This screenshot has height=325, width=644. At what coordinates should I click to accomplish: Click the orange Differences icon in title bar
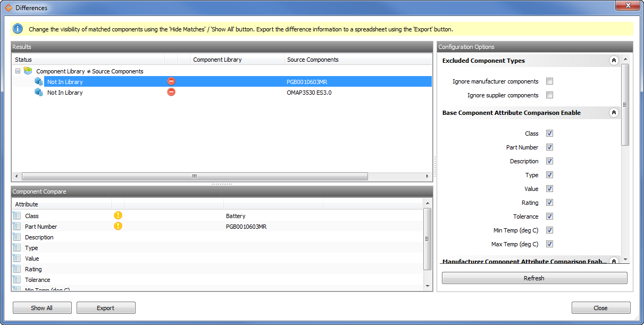pyautogui.click(x=7, y=7)
